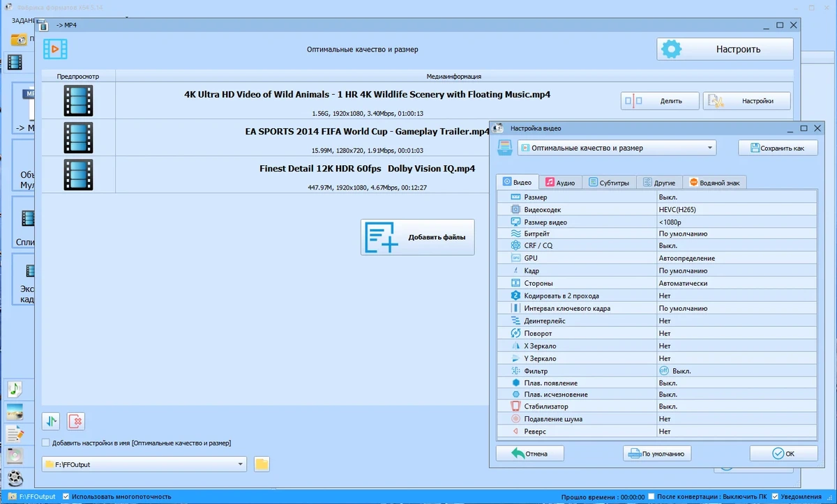Image resolution: width=837 pixels, height=504 pixels.
Task: Click the Реверс arrow icon
Action: click(x=516, y=432)
